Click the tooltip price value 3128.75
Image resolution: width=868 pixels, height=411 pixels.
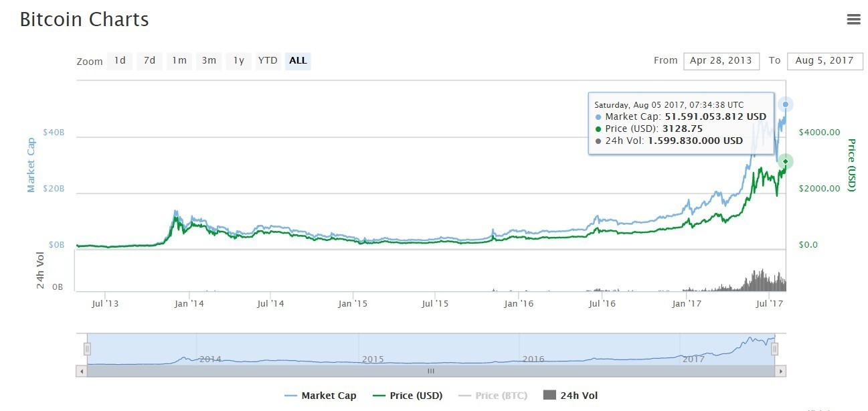click(x=683, y=129)
